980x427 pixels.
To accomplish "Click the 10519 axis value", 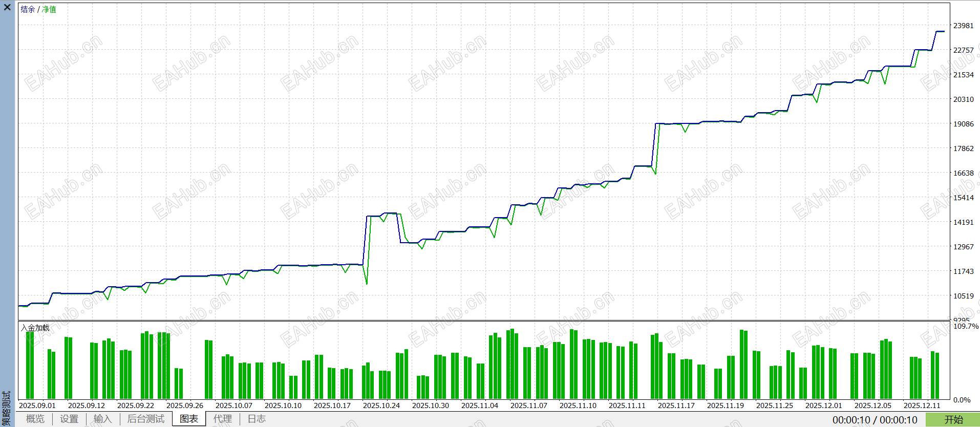I will pos(963,296).
